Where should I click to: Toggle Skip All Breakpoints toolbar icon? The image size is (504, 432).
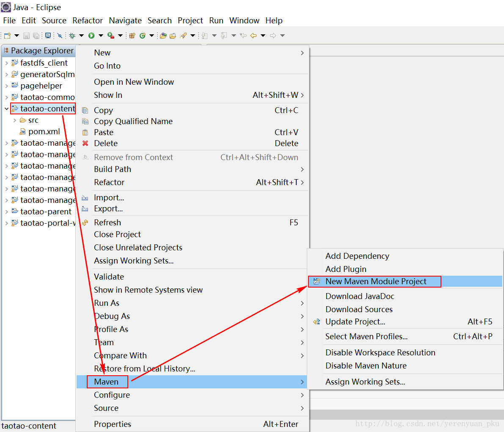tap(60, 36)
